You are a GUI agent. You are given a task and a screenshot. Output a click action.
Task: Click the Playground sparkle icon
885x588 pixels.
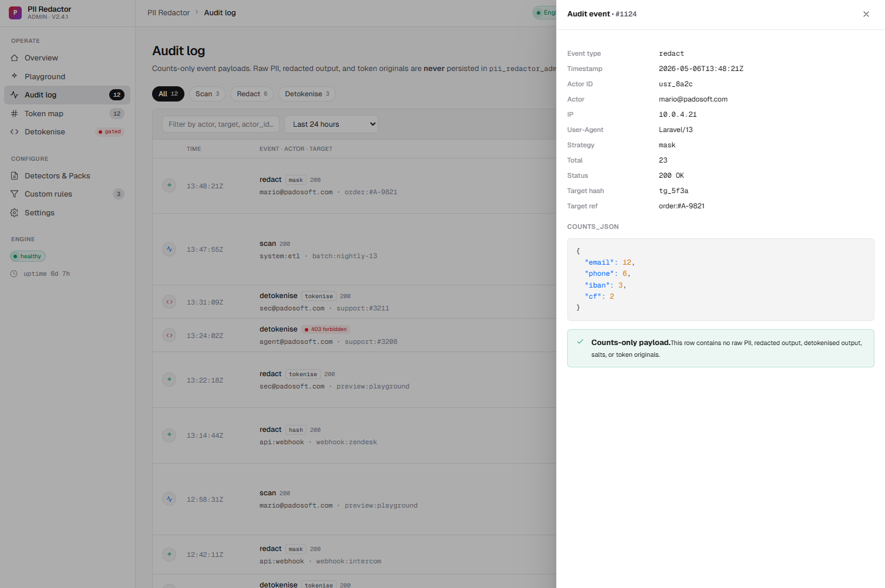pos(15,76)
